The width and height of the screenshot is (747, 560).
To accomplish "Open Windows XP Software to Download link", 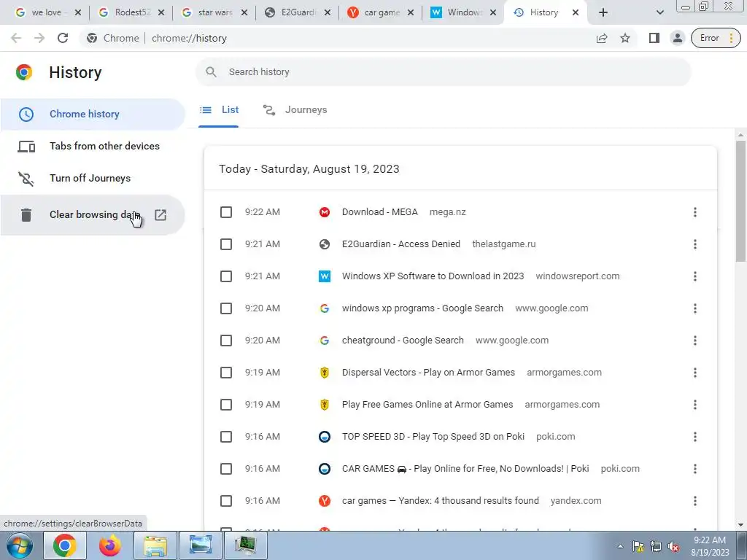I will pyautogui.click(x=433, y=276).
